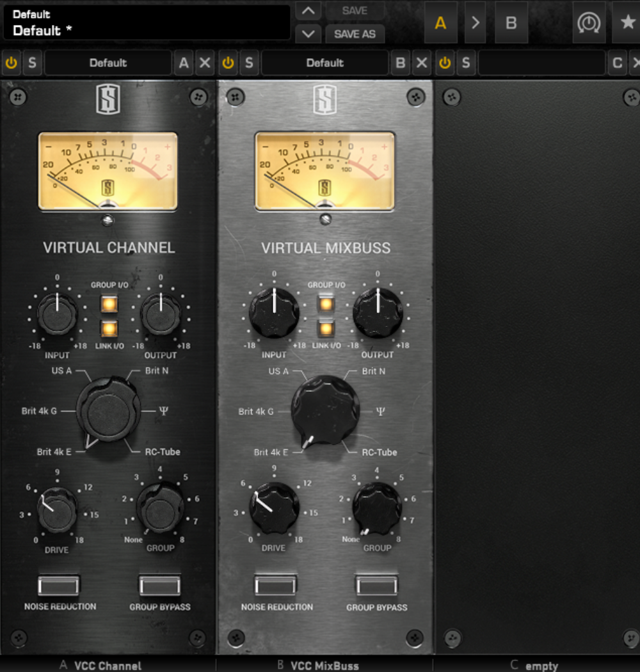The height and width of the screenshot is (672, 640).
Task: Select Brit 4k G on Virtual Mixbuss
Action: click(x=256, y=412)
